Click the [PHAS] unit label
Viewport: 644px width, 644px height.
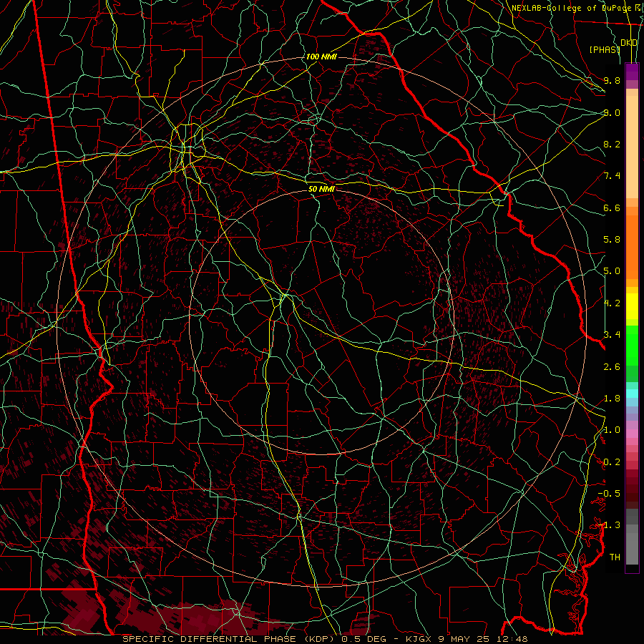[x=605, y=50]
